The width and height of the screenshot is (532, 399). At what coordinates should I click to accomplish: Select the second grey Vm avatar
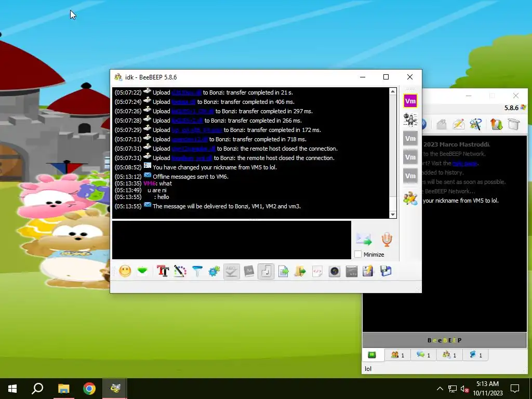tap(410, 157)
